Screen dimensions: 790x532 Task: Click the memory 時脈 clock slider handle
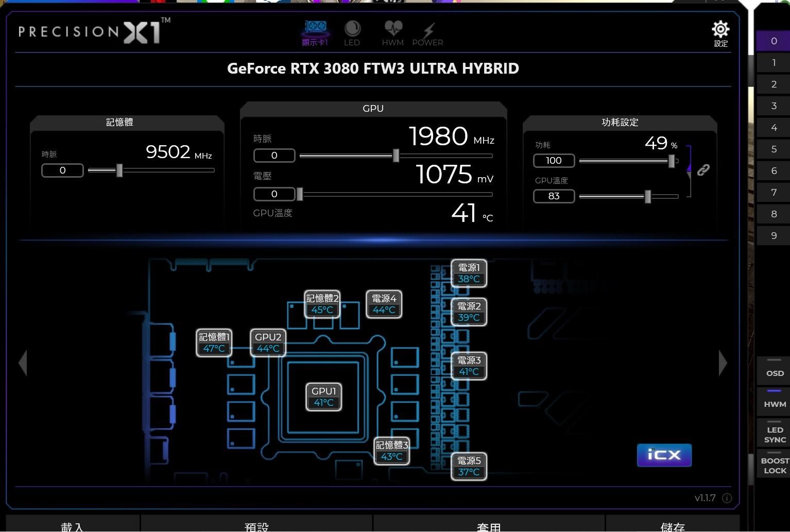(119, 170)
